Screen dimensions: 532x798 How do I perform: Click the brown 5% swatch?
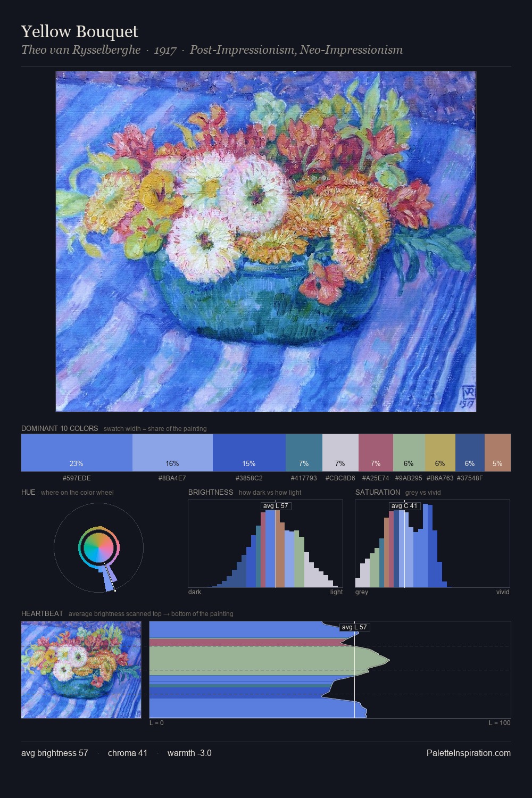497,453
